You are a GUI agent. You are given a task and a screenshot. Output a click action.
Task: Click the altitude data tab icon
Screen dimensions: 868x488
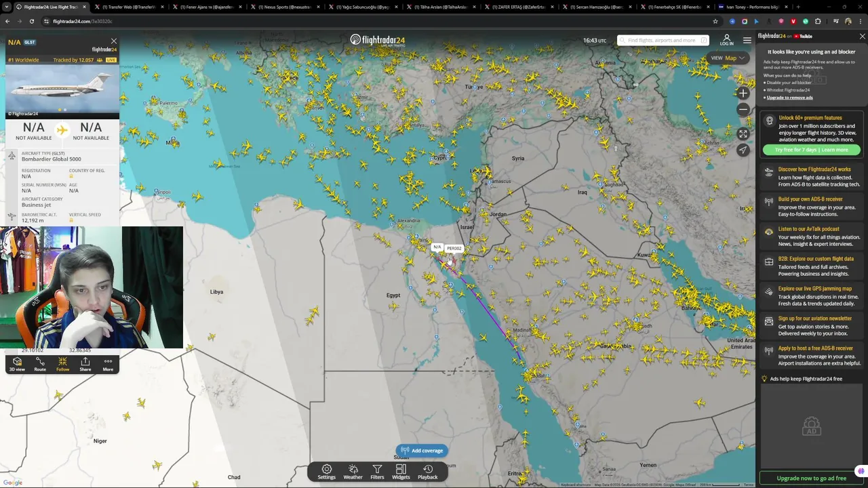pyautogui.click(x=12, y=217)
